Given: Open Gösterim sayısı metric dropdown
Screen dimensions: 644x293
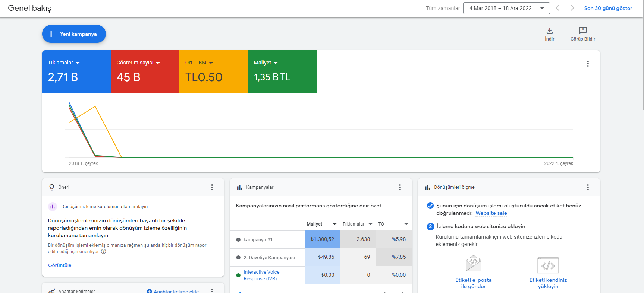Looking at the screenshot, I should [x=138, y=63].
